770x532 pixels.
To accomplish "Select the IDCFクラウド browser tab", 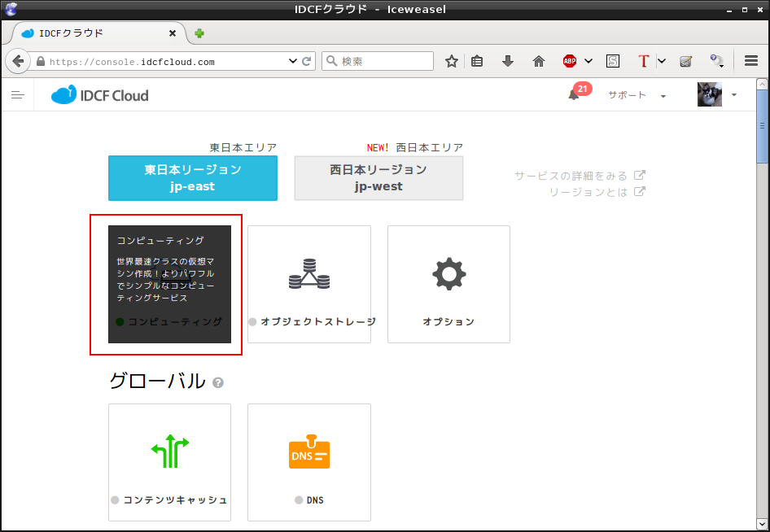I will 98,33.
